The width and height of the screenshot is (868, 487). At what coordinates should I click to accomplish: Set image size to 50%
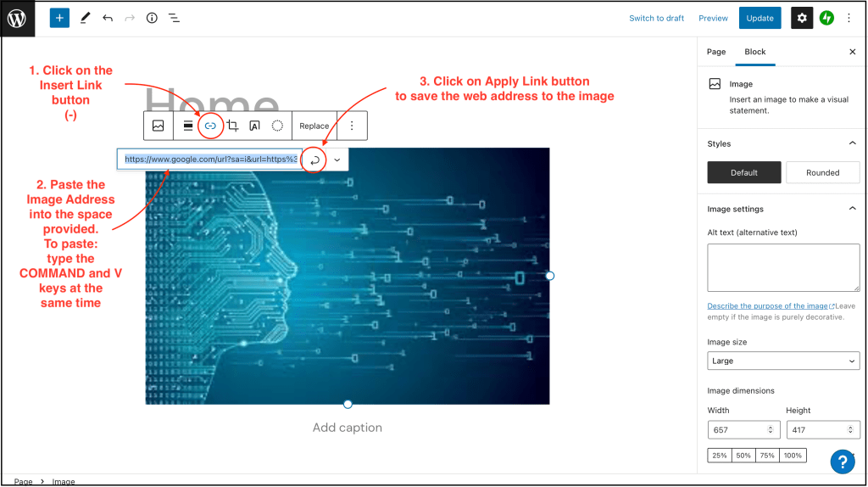click(x=743, y=456)
